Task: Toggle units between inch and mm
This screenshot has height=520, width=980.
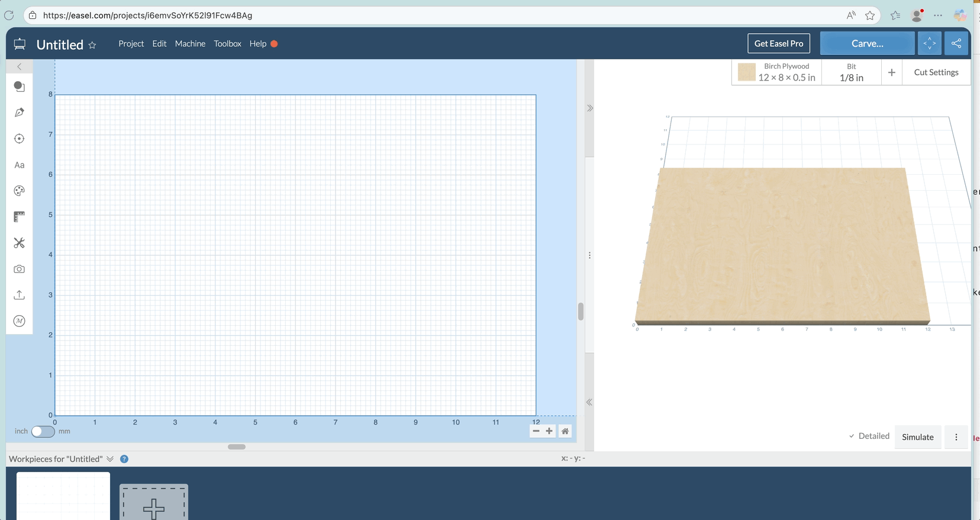Action: pos(43,431)
